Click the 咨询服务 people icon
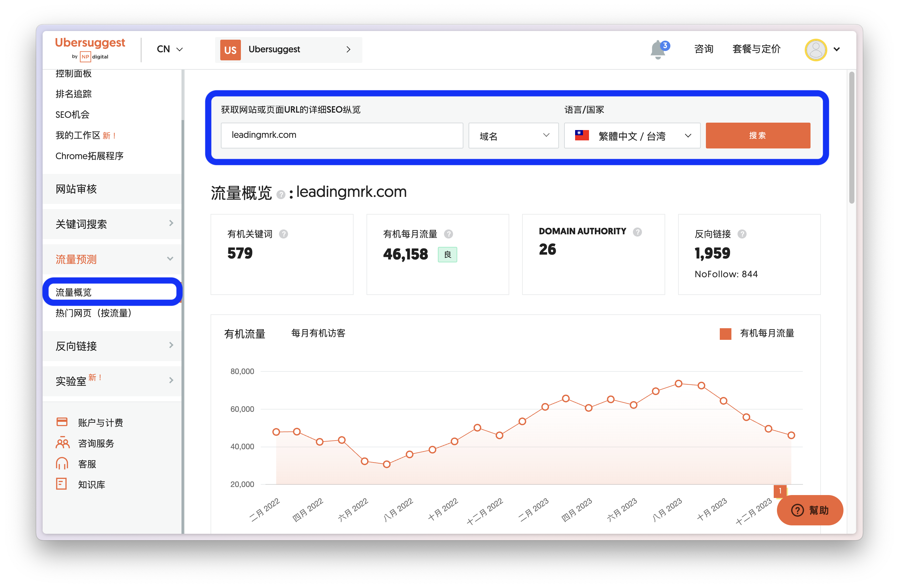The image size is (899, 588). tap(62, 443)
